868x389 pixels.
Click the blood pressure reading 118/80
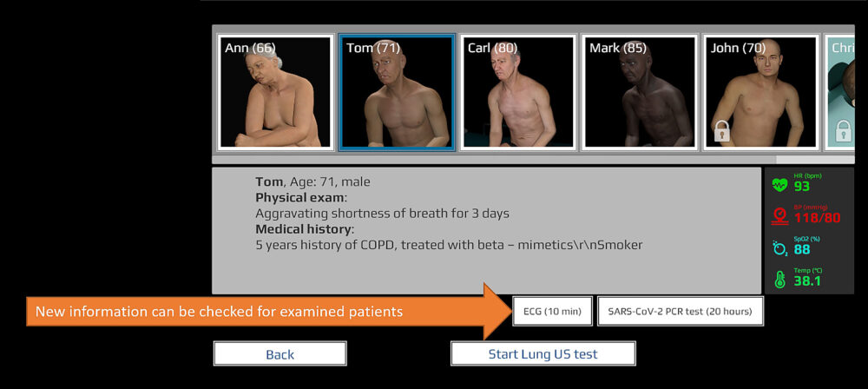coord(817,218)
